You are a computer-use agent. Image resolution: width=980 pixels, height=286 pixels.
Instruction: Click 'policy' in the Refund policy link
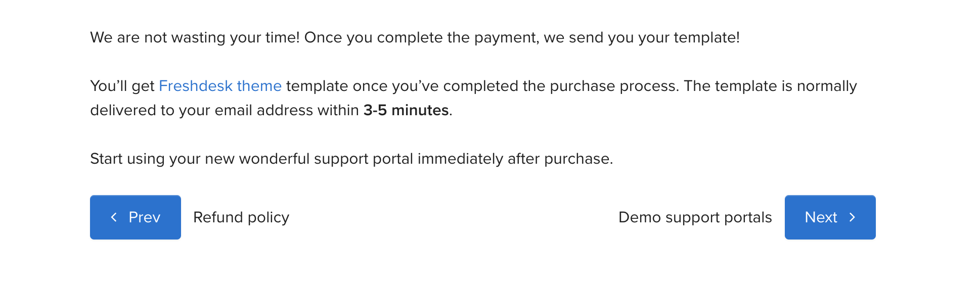pos(269,218)
